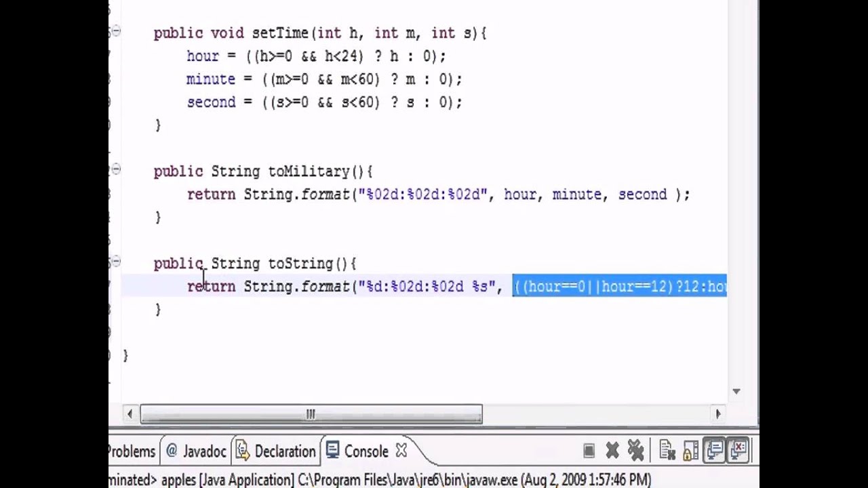Click the "%02d:%02d:%02d" format string
The height and width of the screenshot is (488, 868).
423,195
